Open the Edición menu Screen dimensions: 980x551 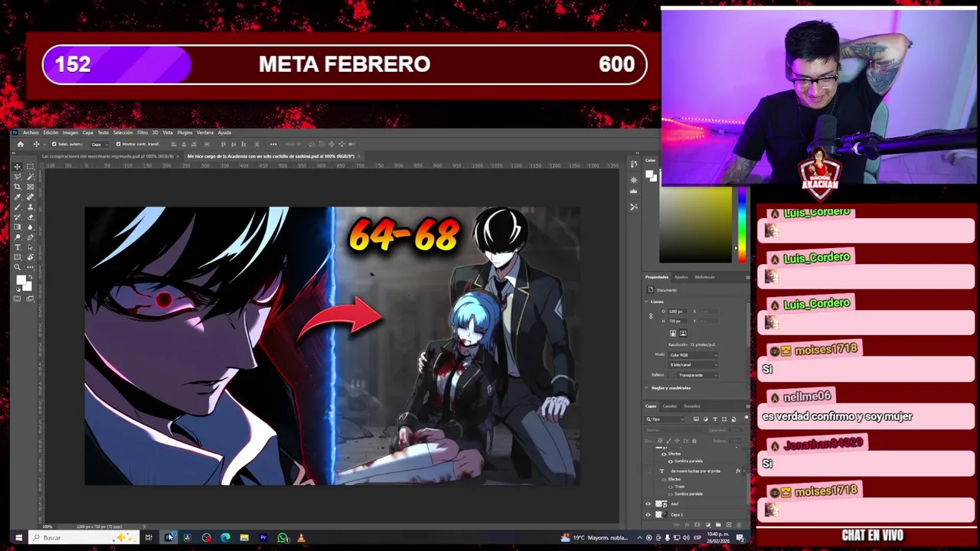pos(51,132)
